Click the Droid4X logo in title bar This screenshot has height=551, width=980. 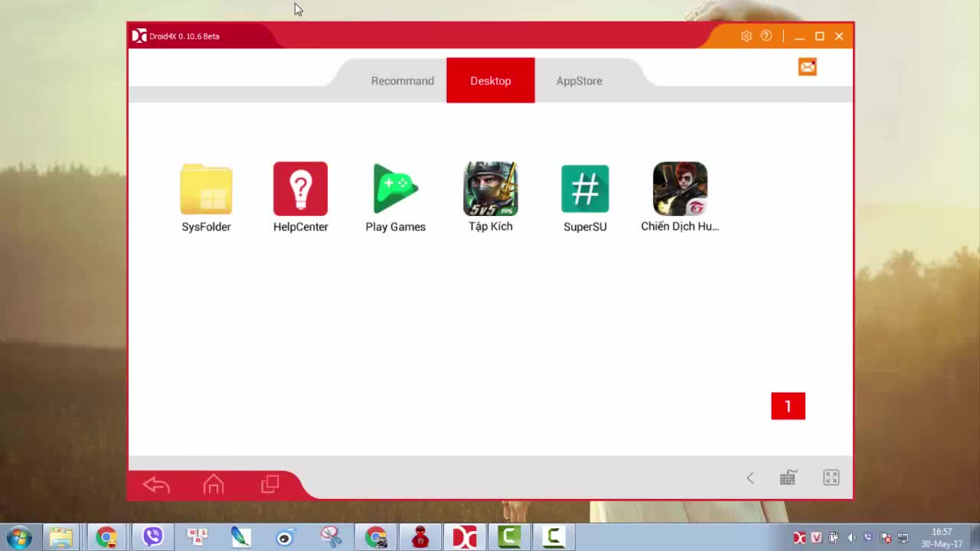click(139, 36)
